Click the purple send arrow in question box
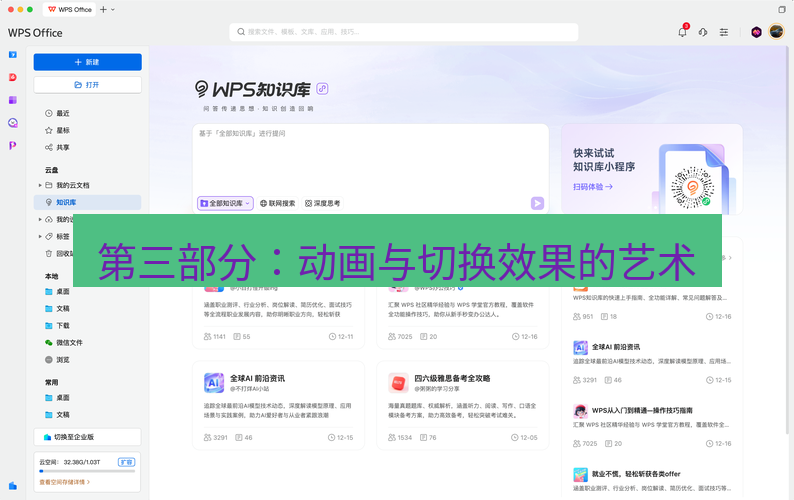Image resolution: width=794 pixels, height=500 pixels. [537, 203]
